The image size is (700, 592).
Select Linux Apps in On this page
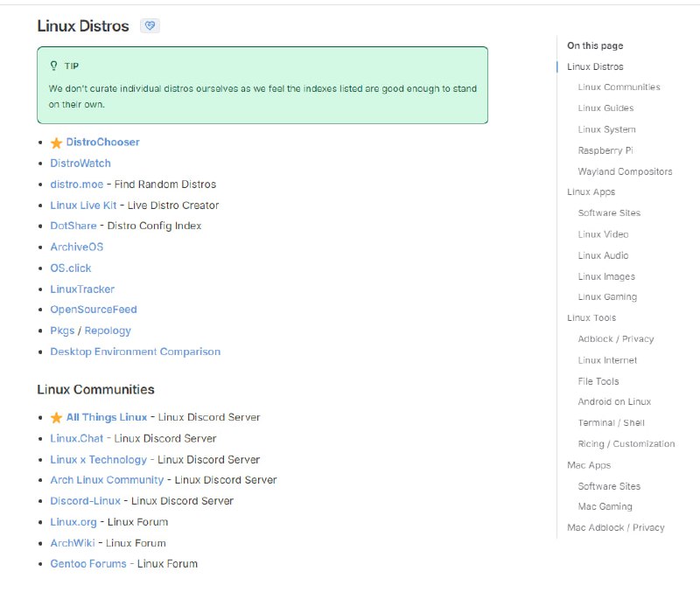tap(591, 192)
